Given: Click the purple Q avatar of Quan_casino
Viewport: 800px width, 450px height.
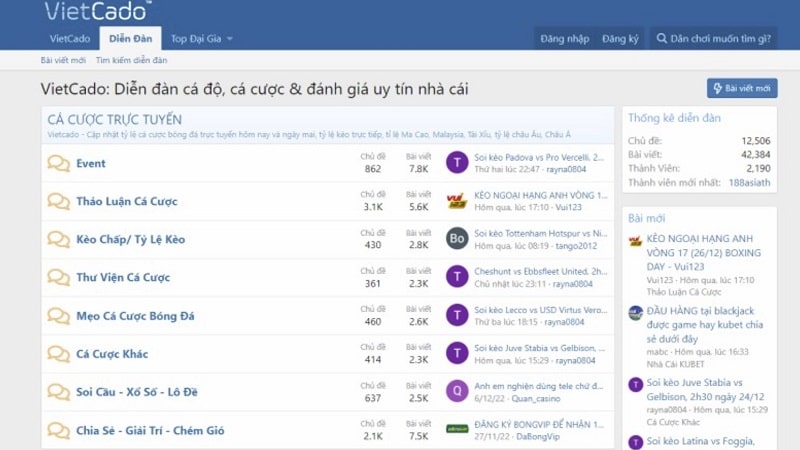Looking at the screenshot, I should 457,391.
